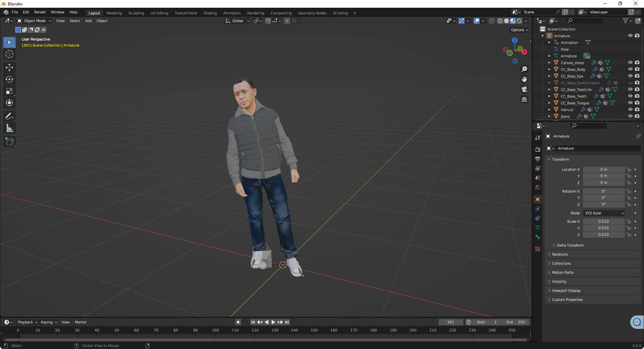Toggle the Scale Z lock

629,235
